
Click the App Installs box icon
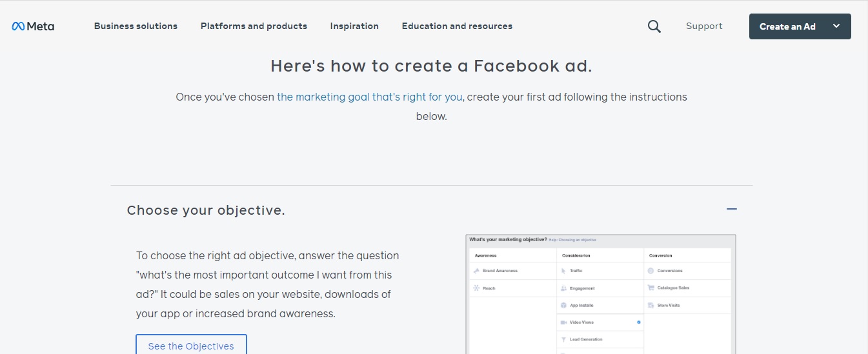(563, 305)
